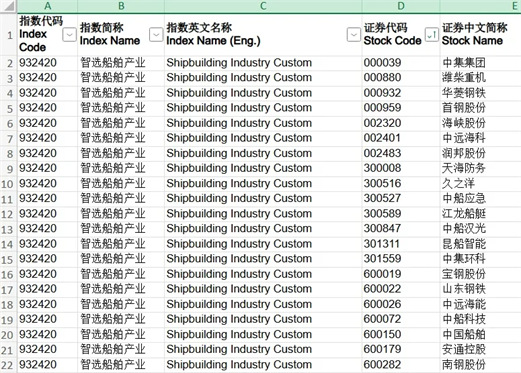Click the 证券中文简称 Stock Name header cell
Screen dimensions: 521x373
coord(480,35)
